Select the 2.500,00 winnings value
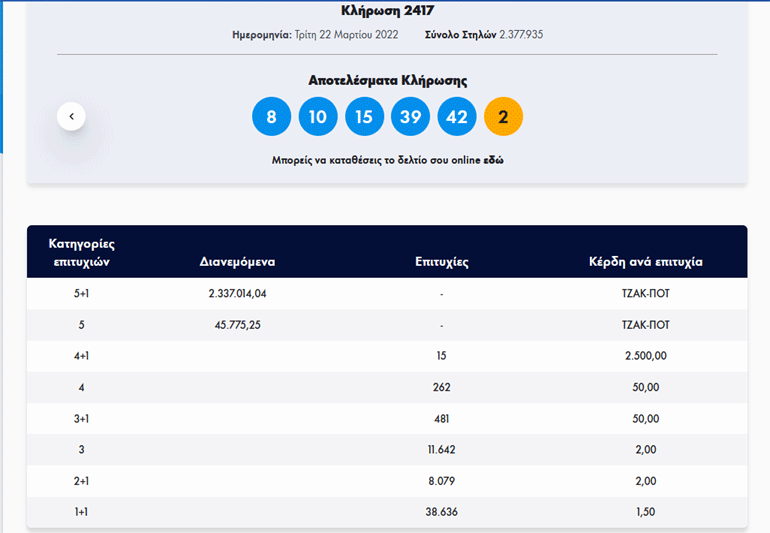This screenshot has width=770, height=533. pyautogui.click(x=645, y=356)
